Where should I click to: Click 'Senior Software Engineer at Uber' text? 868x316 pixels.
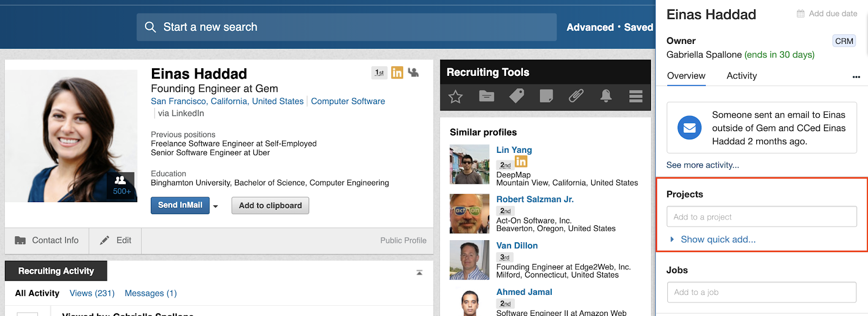[x=210, y=153]
